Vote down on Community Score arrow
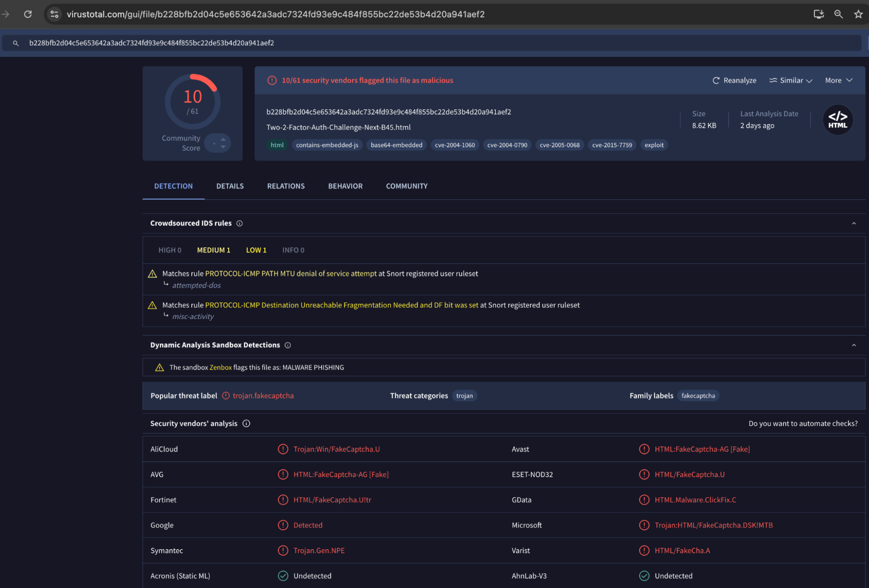Image resolution: width=869 pixels, height=588 pixels. (223, 147)
